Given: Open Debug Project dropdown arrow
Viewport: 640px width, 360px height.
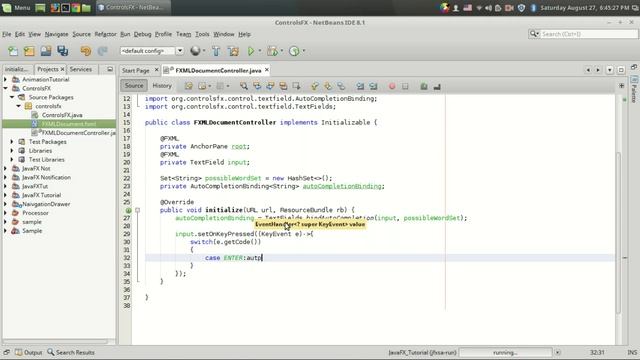Looking at the screenshot, I should 282,51.
